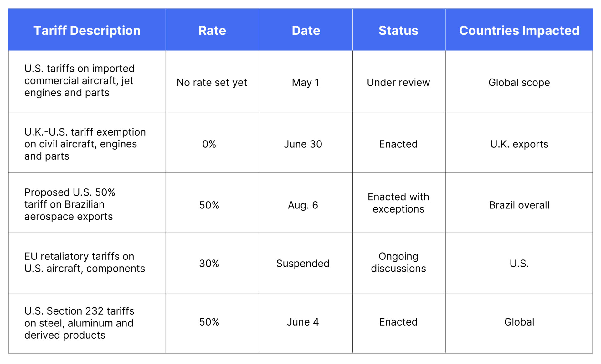Screen dimensions: 601x364
Task: Click the Countries Impacted column header
Action: click(519, 30)
